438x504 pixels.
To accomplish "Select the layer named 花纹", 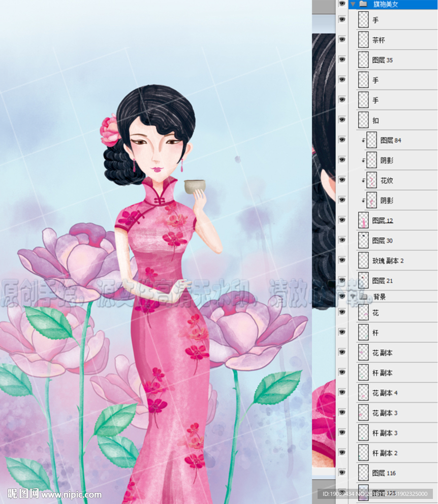I will [387, 180].
